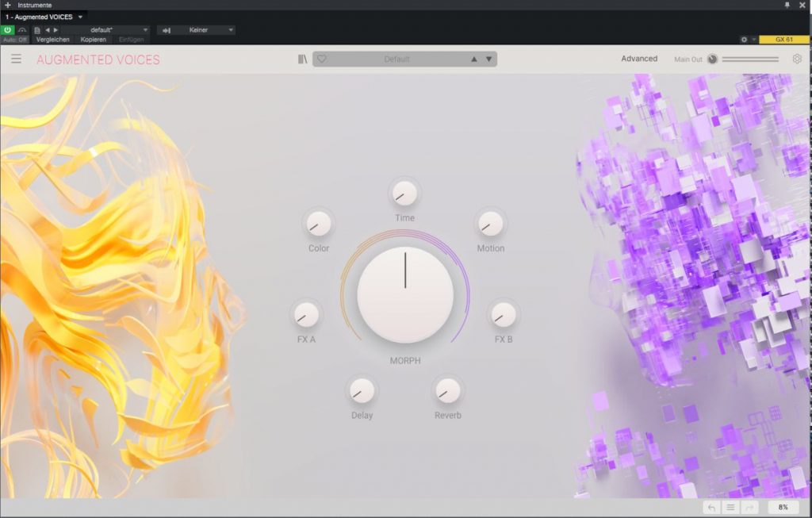Open the host gear options next to GX 61
The width and height of the screenshot is (812, 518).
(744, 40)
